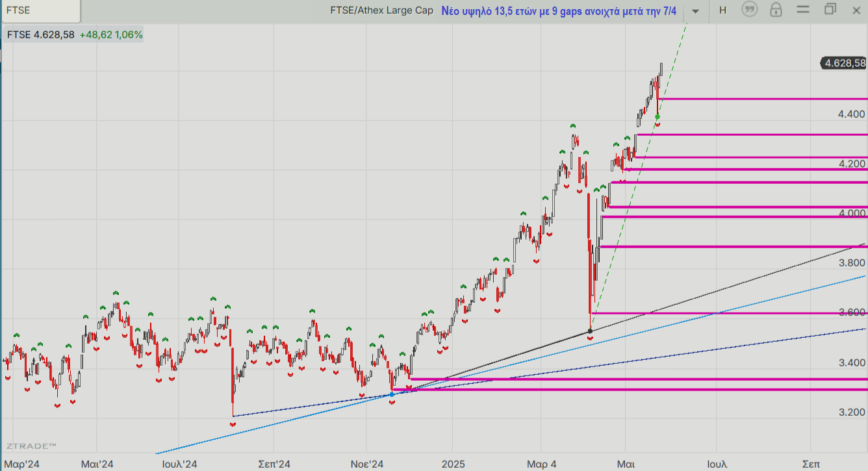This screenshot has height=471, width=868.
Task: Select the topmost magenta gap line above 4.400
Action: tap(763, 99)
